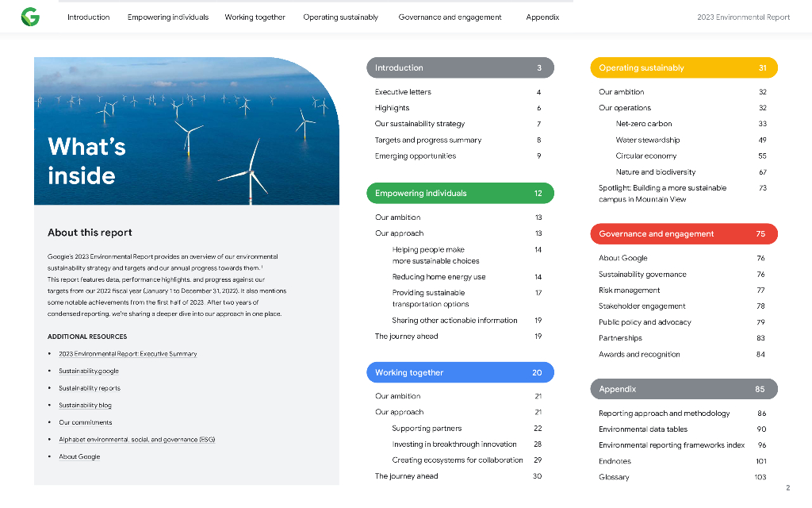812x508 pixels.
Task: Go to the Empowering individuals tab
Action: point(168,17)
